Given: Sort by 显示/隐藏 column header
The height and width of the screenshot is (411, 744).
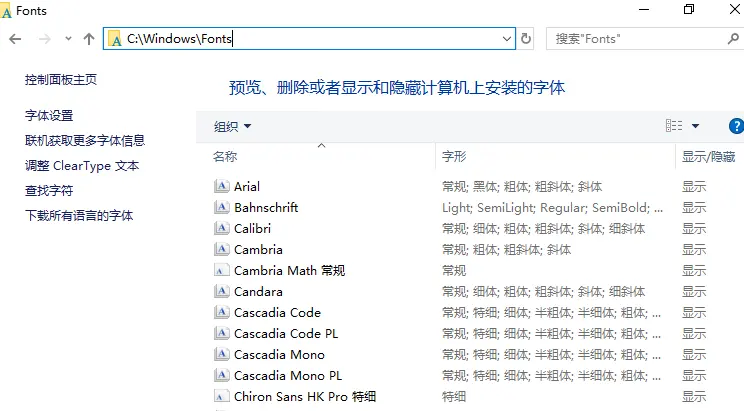Looking at the screenshot, I should [708, 157].
